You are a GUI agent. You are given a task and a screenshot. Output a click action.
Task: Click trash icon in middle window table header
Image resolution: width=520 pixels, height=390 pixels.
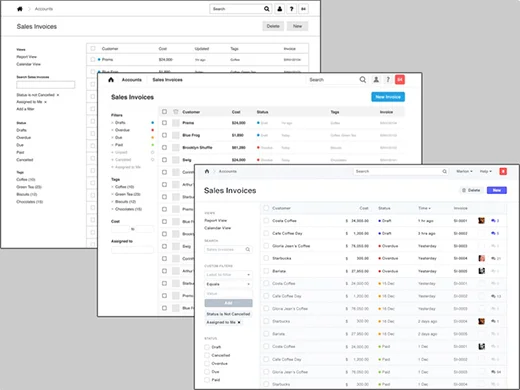[176, 112]
